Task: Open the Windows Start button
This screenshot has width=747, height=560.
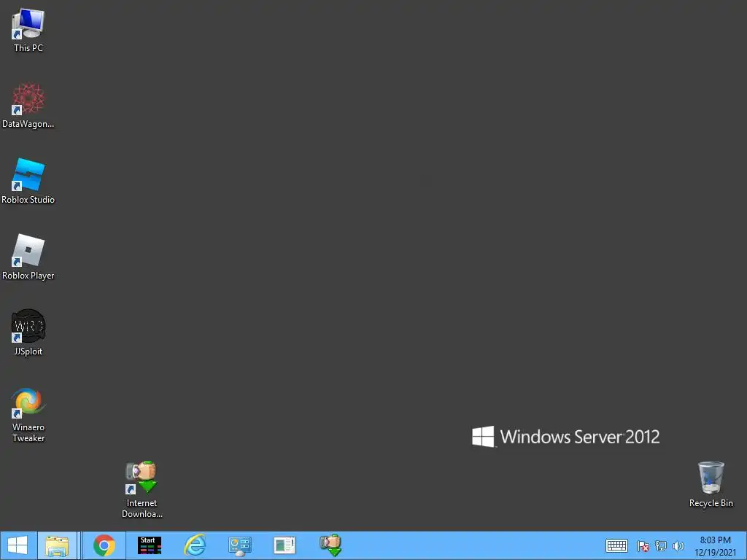Action: coord(18,545)
